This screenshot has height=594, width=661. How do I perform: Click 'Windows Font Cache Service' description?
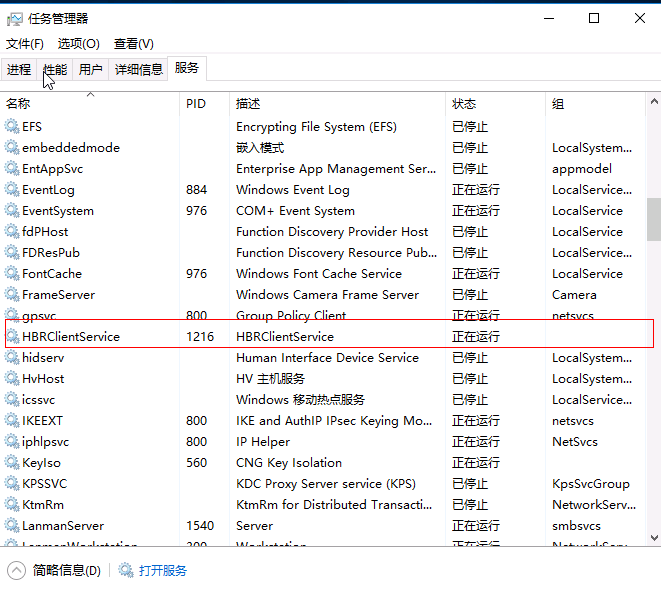(x=319, y=274)
